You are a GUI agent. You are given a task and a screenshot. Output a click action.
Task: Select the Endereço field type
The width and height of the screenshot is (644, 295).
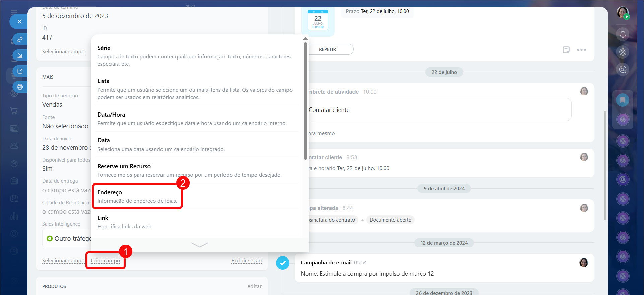coord(137,196)
